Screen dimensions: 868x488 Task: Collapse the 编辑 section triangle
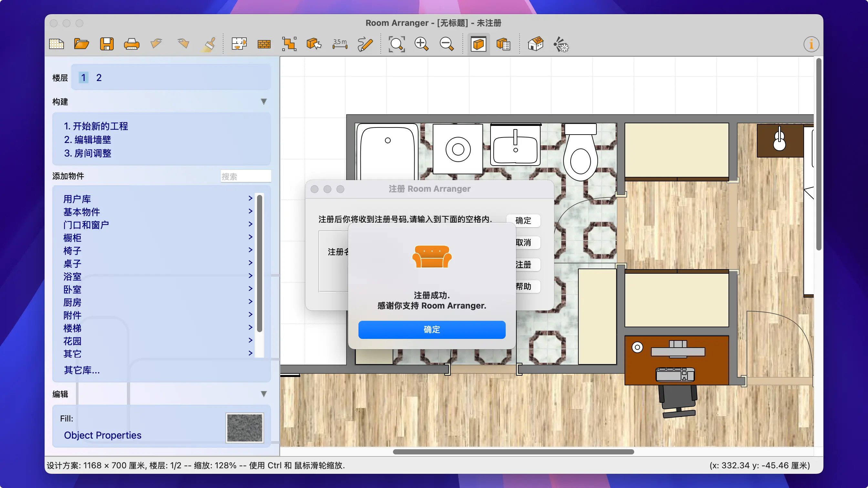[263, 394]
